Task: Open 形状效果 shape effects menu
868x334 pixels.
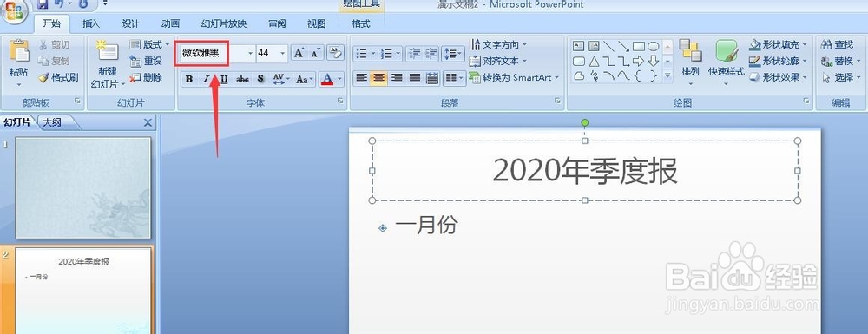Action: [779, 77]
